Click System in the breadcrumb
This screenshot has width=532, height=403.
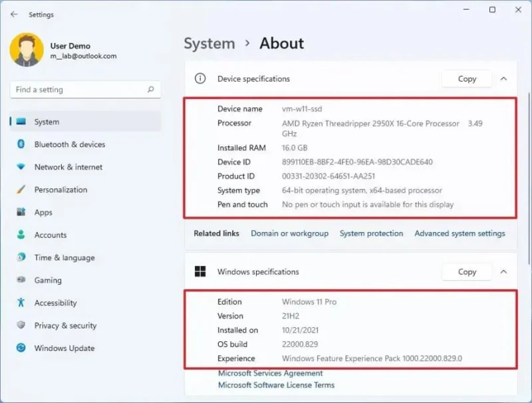click(x=209, y=44)
